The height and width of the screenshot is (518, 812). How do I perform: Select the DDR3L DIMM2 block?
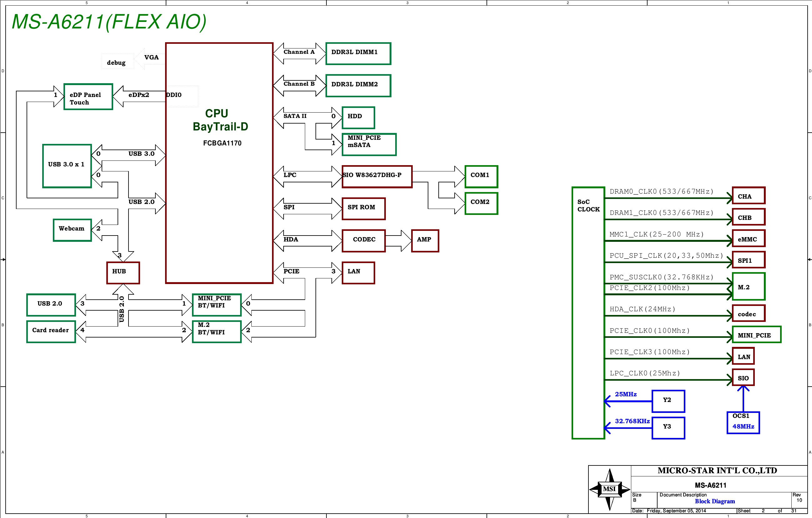click(x=358, y=86)
